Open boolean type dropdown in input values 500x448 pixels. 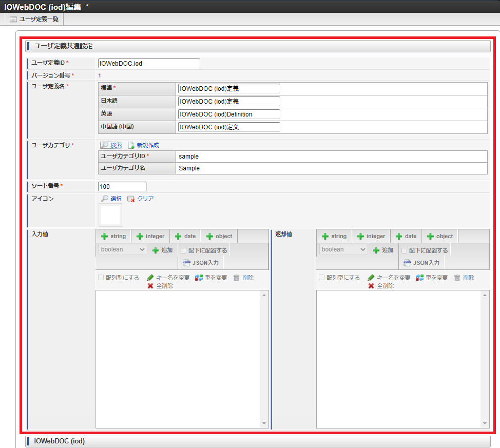click(x=123, y=249)
